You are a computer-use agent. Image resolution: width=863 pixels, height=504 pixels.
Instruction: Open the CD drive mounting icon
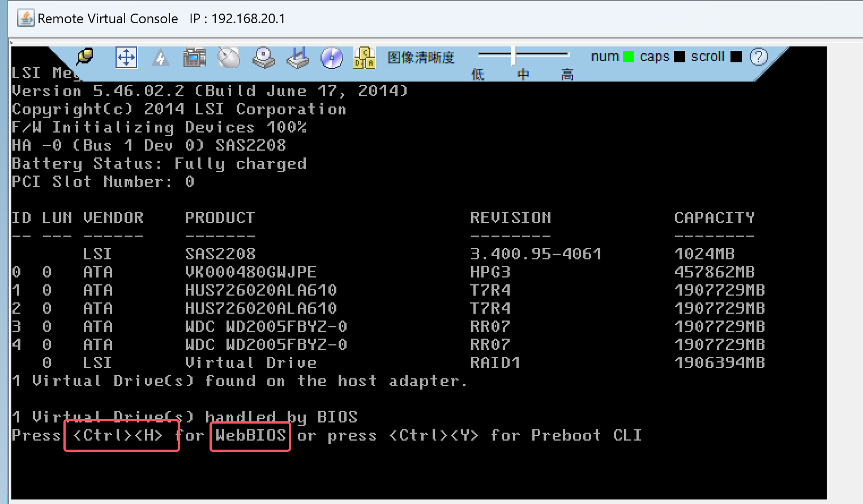click(x=263, y=57)
